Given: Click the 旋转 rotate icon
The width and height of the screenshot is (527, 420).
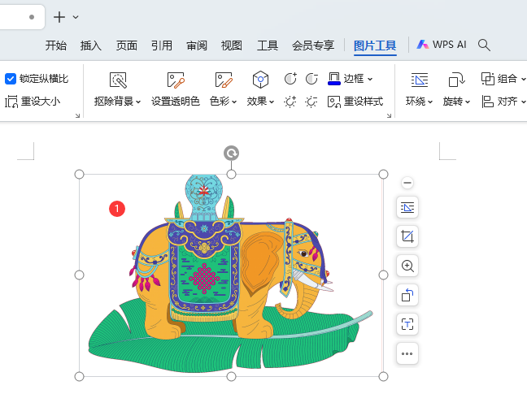Looking at the screenshot, I should (455, 80).
